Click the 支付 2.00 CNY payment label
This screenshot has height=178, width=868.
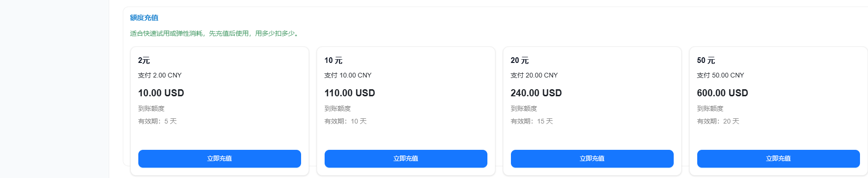[160, 75]
